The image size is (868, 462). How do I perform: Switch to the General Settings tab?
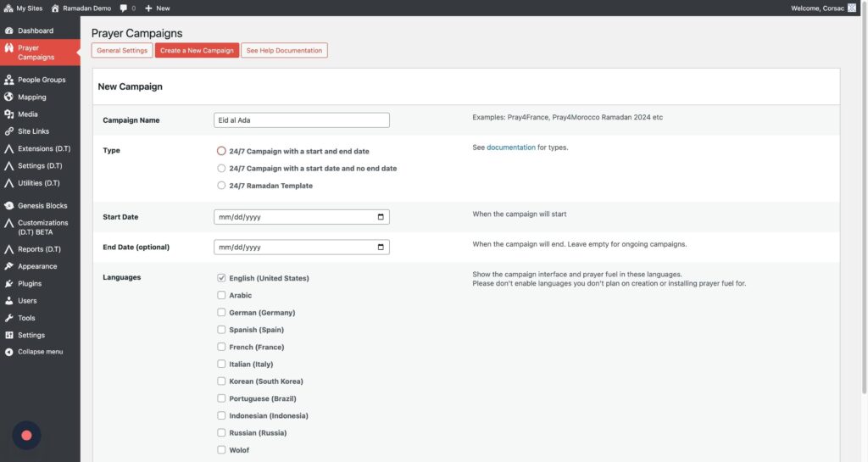tap(122, 51)
